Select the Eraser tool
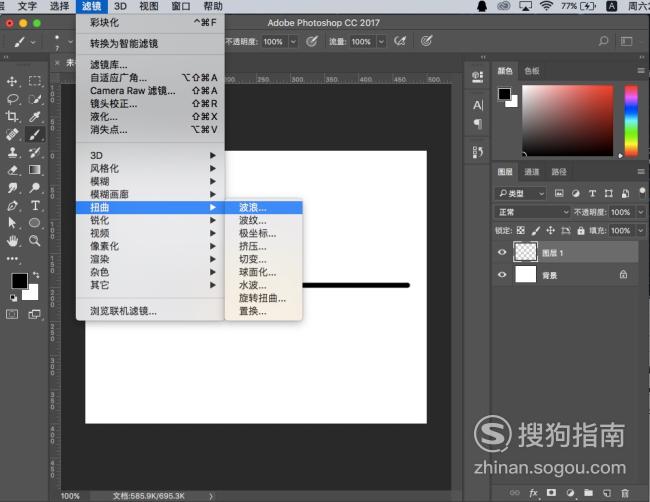 [12, 170]
